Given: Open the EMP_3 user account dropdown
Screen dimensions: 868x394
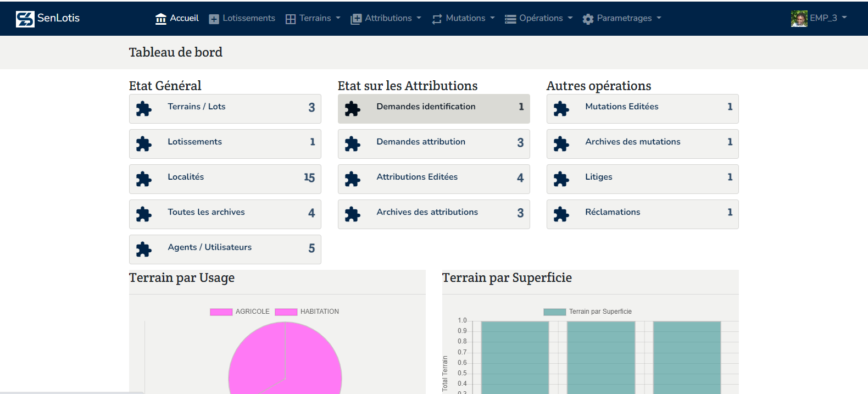Looking at the screenshot, I should tap(819, 18).
